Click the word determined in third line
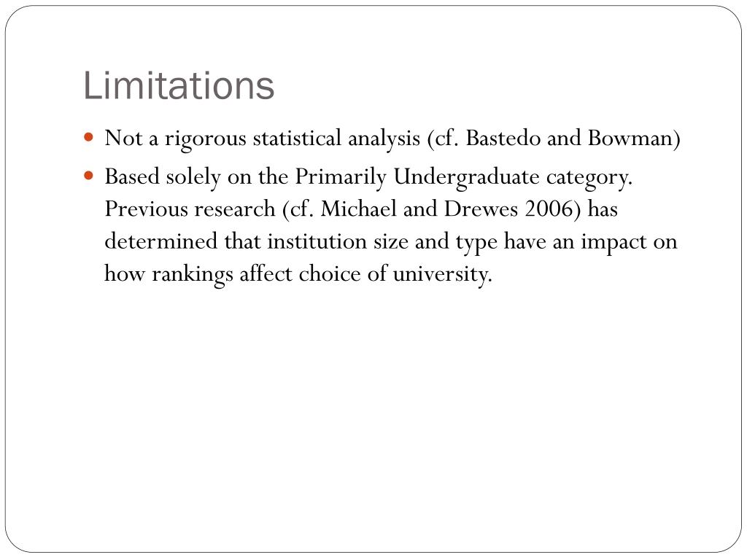The image size is (747, 560). click(x=161, y=241)
